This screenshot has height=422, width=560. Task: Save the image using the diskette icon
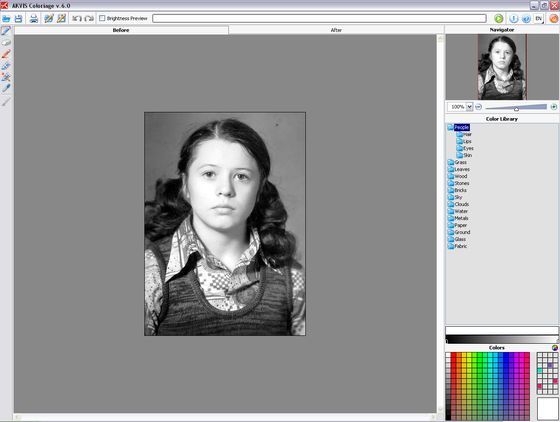coord(19,19)
